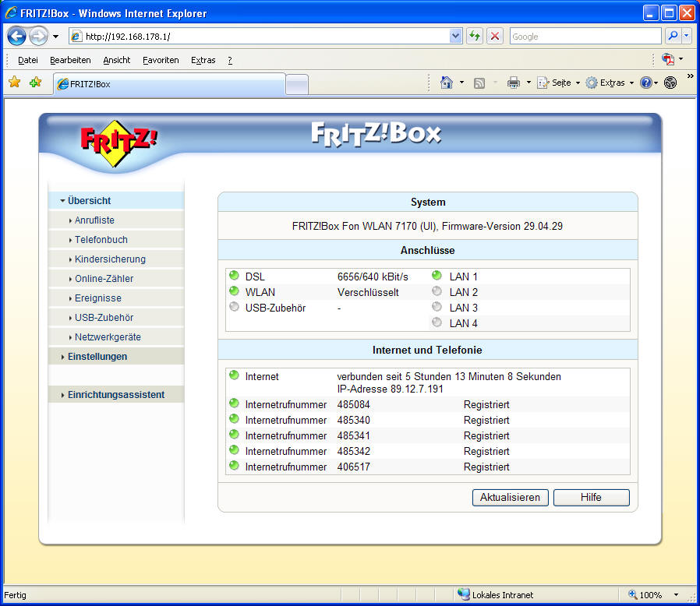Viewport: 700px width, 606px height.
Task: Click the LAN 2 grey status LED
Action: 437,291
